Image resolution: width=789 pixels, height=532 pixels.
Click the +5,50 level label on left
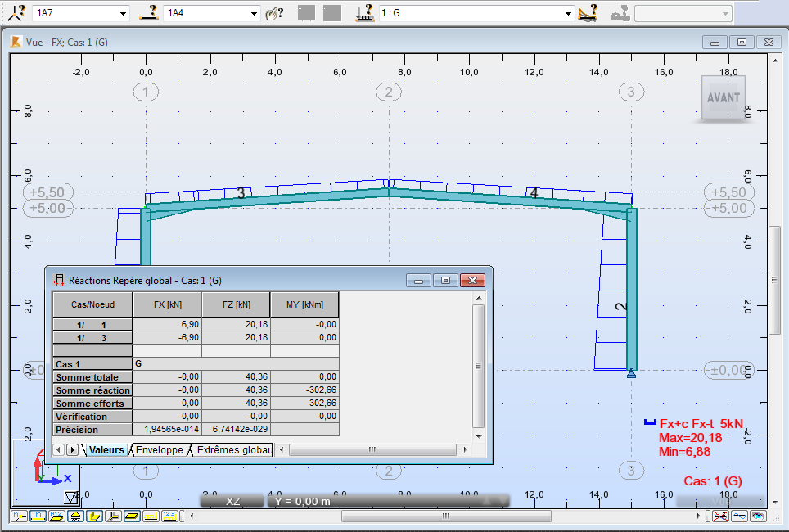48,192
